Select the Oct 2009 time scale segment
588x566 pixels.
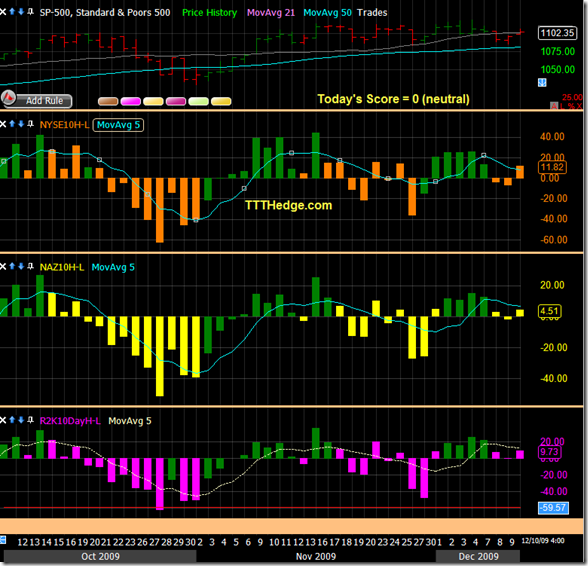tap(100, 556)
